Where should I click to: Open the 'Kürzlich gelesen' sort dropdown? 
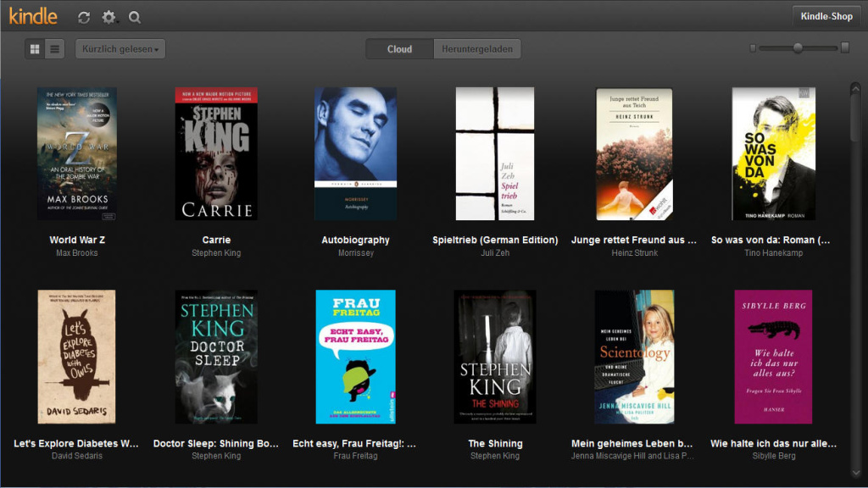[120, 49]
